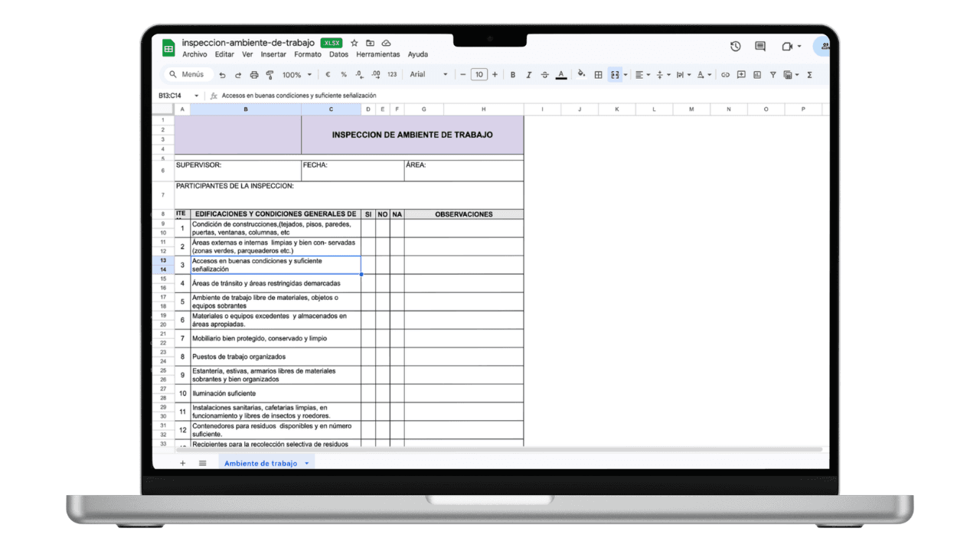Create a filter with funnel icon
This screenshot has height=551, width=980.
coord(773,74)
